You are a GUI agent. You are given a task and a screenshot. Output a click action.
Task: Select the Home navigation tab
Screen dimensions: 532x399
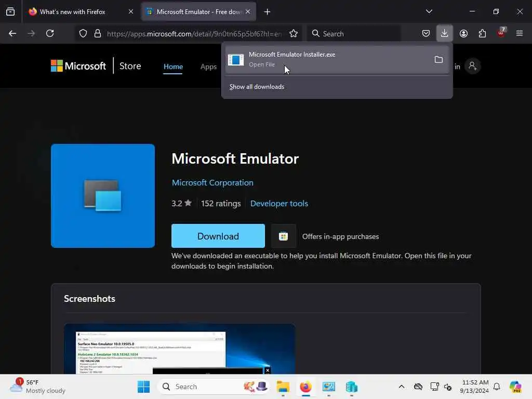click(173, 66)
